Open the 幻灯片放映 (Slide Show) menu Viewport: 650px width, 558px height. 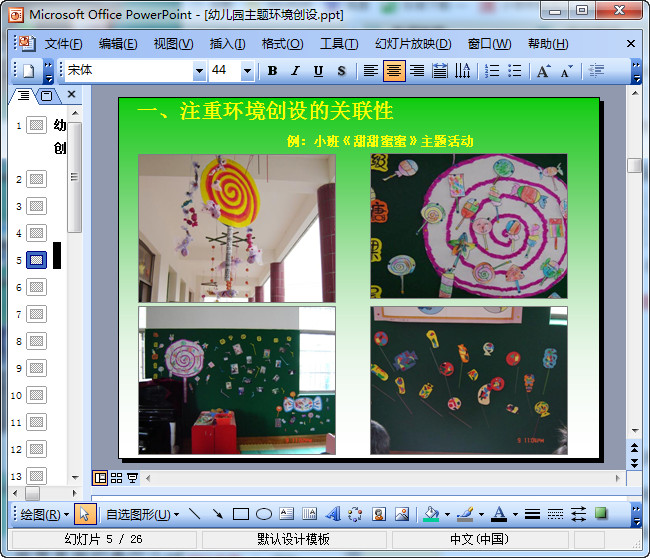tap(412, 44)
